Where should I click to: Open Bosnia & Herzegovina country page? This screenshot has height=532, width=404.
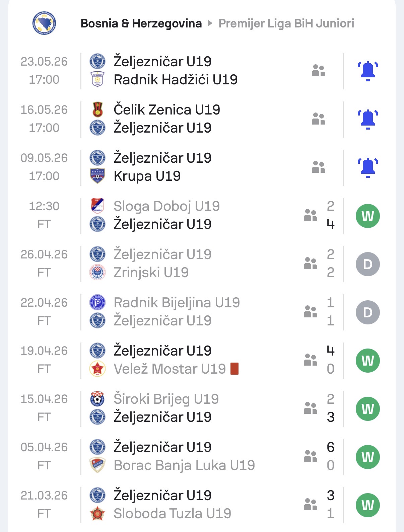[141, 23]
